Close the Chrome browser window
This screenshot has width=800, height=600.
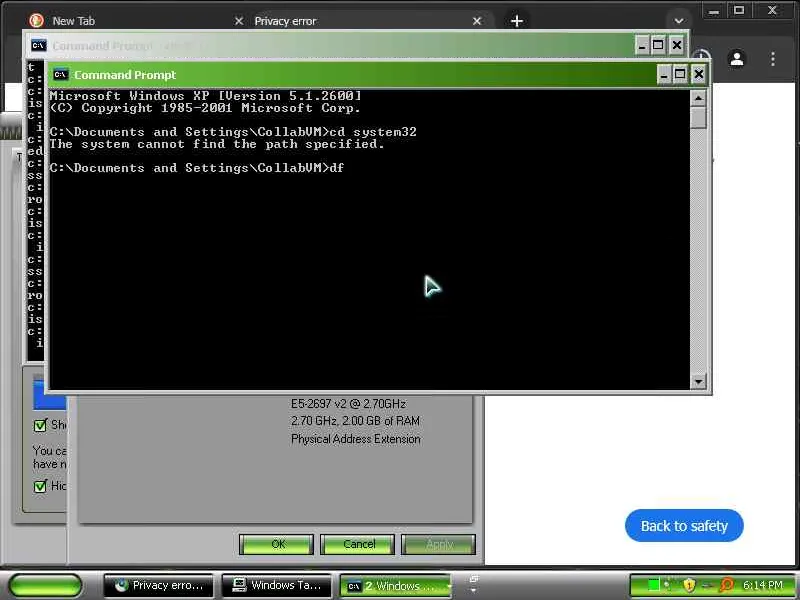coord(772,10)
